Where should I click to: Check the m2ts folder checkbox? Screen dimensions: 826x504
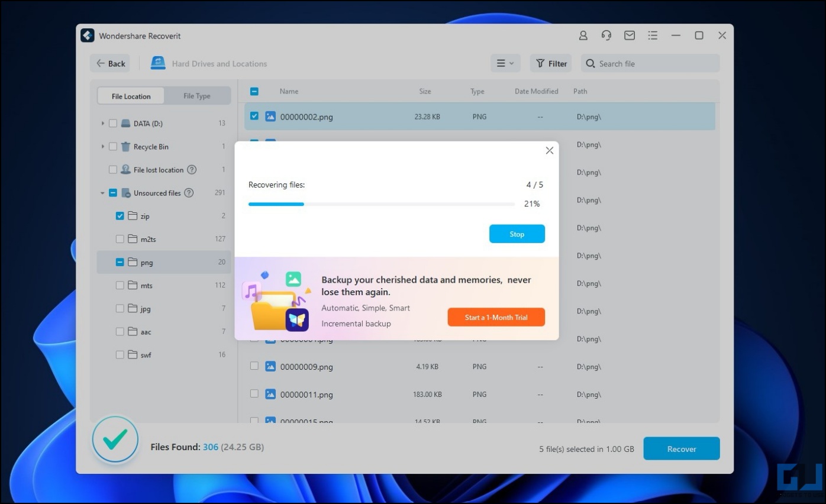coord(120,239)
